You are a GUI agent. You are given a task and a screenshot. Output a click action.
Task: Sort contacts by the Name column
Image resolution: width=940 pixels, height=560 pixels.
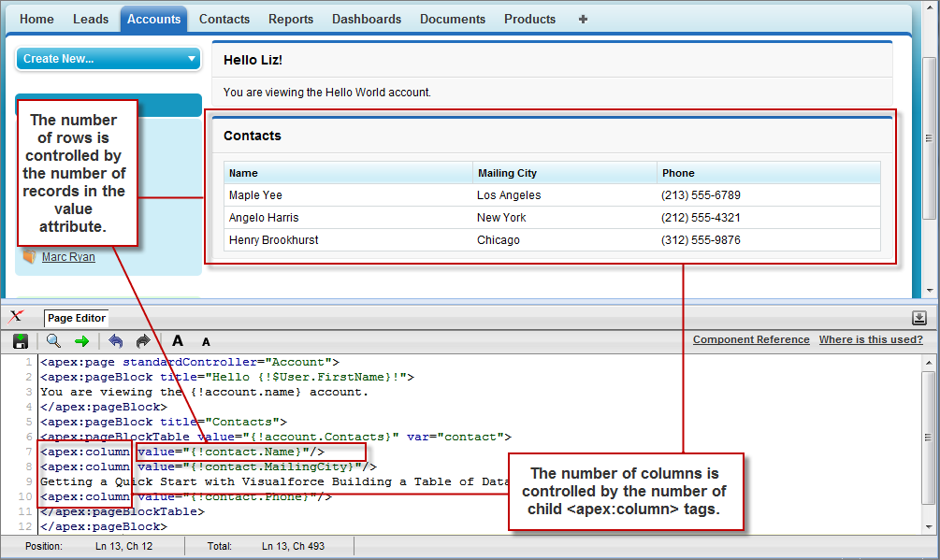click(245, 173)
